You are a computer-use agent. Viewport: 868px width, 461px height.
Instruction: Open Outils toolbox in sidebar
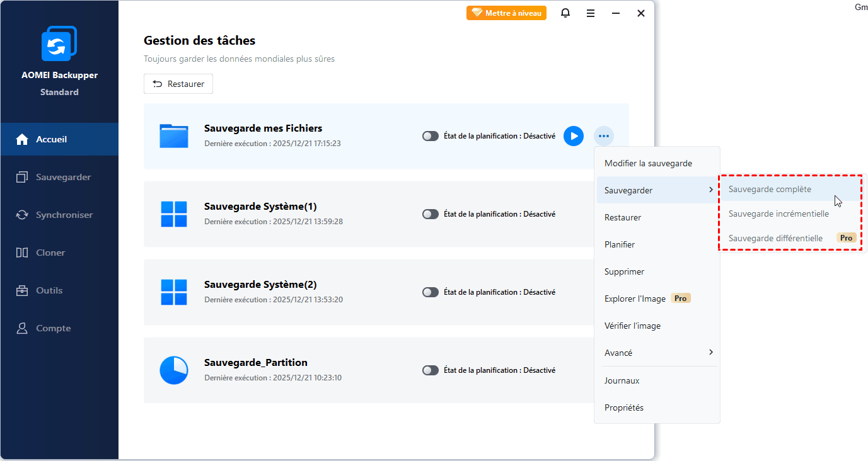pyautogui.click(x=49, y=290)
